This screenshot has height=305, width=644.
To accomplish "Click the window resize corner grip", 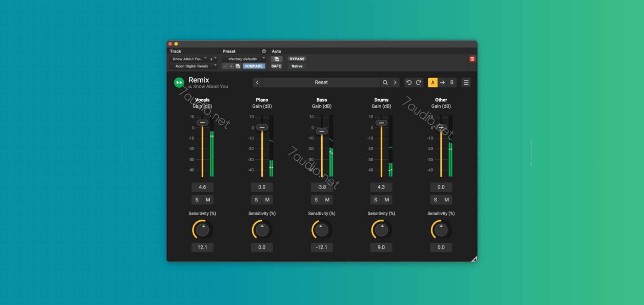I will point(474,259).
